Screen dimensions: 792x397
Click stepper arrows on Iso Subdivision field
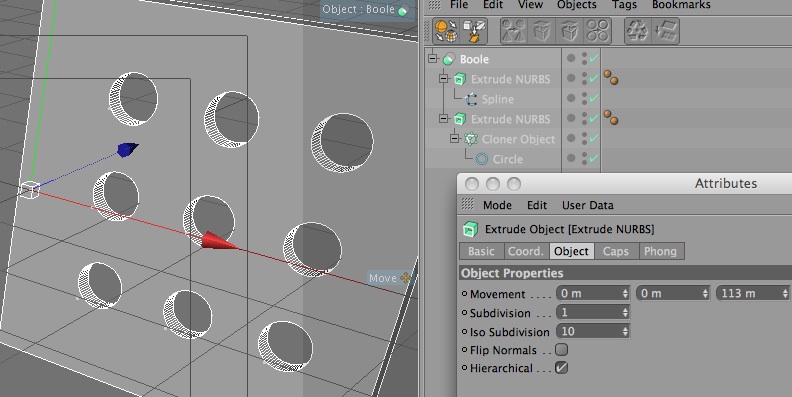point(625,331)
